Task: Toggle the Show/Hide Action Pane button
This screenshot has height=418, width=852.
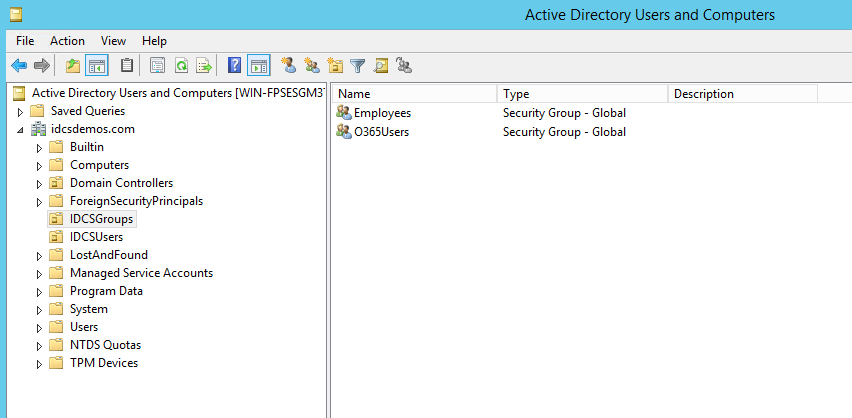Action: 258,66
